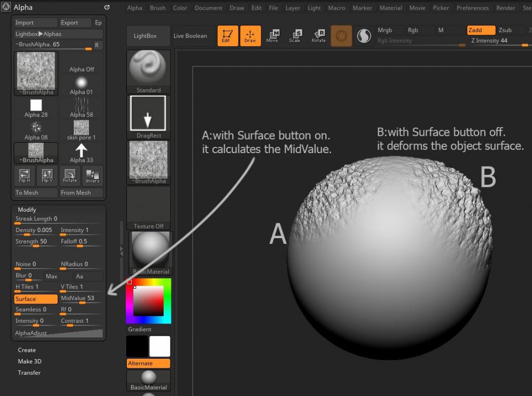
Task: Open Lightbox Alphas browser
Action: click(x=58, y=34)
